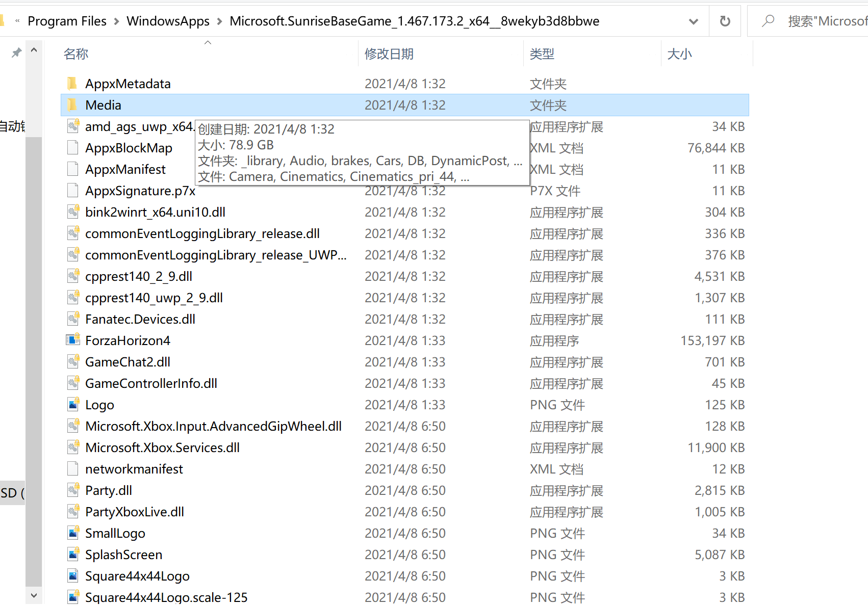
Task: Click the Logo PNG file icon
Action: click(73, 404)
